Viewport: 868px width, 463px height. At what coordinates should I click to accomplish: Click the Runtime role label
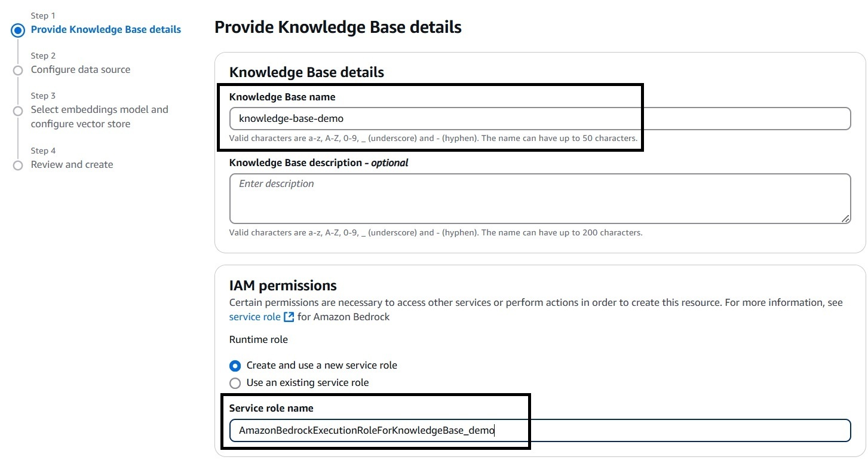pos(259,339)
